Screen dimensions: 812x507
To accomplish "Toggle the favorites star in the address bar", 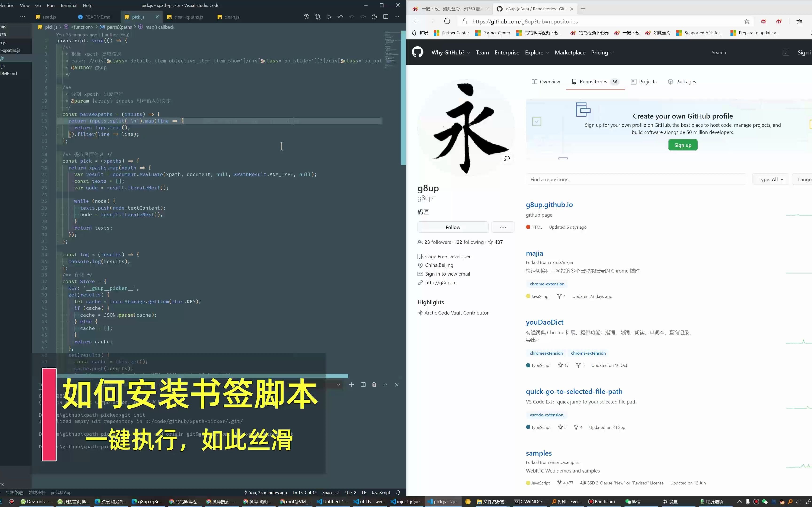I will tap(747, 21).
